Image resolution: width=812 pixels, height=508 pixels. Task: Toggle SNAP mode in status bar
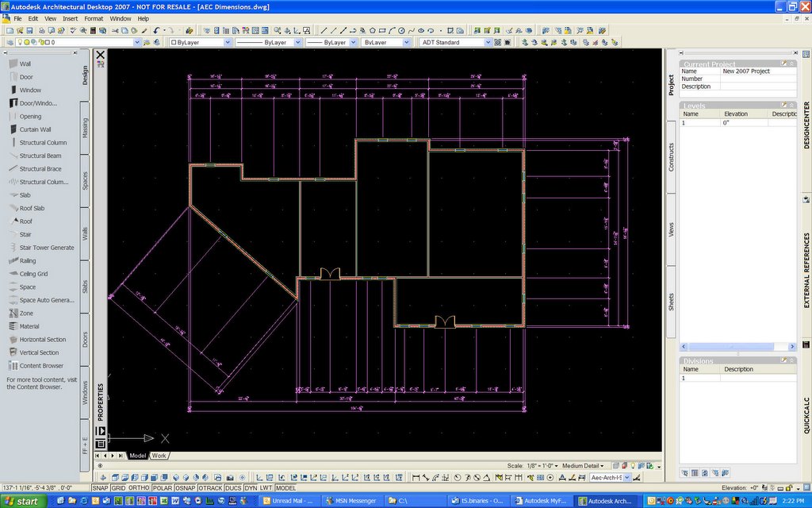[100, 488]
